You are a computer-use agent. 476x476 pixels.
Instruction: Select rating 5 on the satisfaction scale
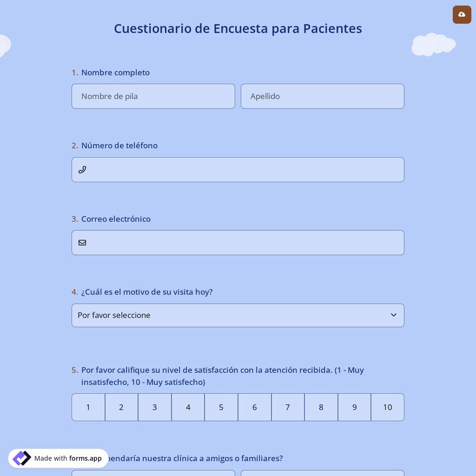pos(221,407)
